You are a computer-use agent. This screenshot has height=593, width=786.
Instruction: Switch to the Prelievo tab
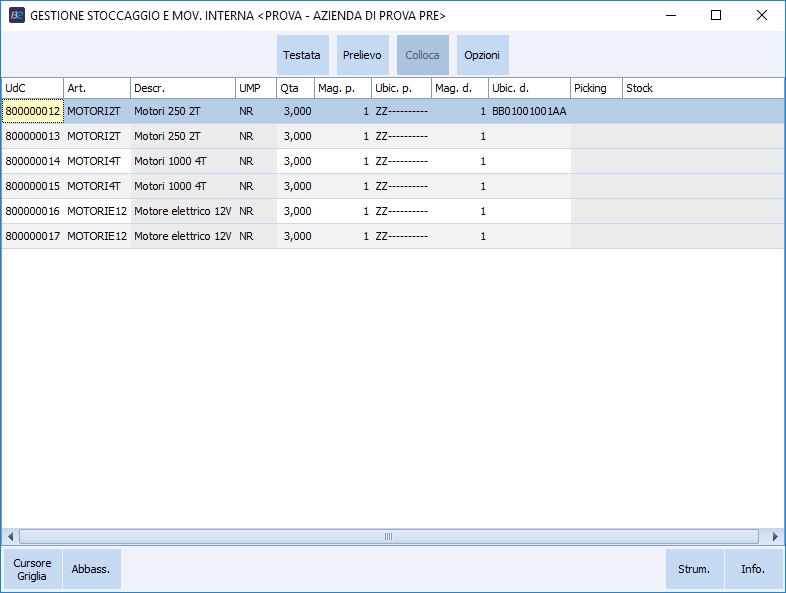click(x=362, y=55)
